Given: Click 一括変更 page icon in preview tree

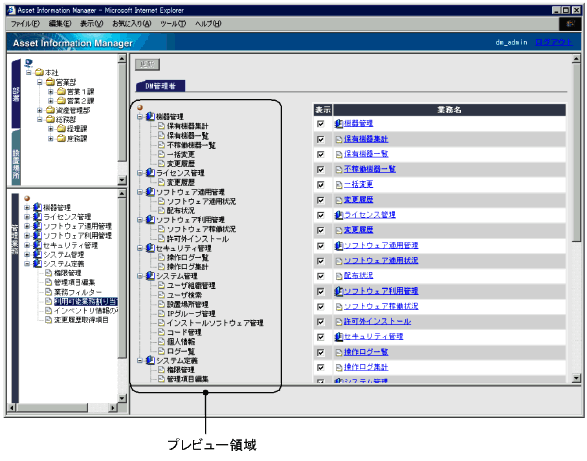Looking at the screenshot, I should click(x=161, y=154).
